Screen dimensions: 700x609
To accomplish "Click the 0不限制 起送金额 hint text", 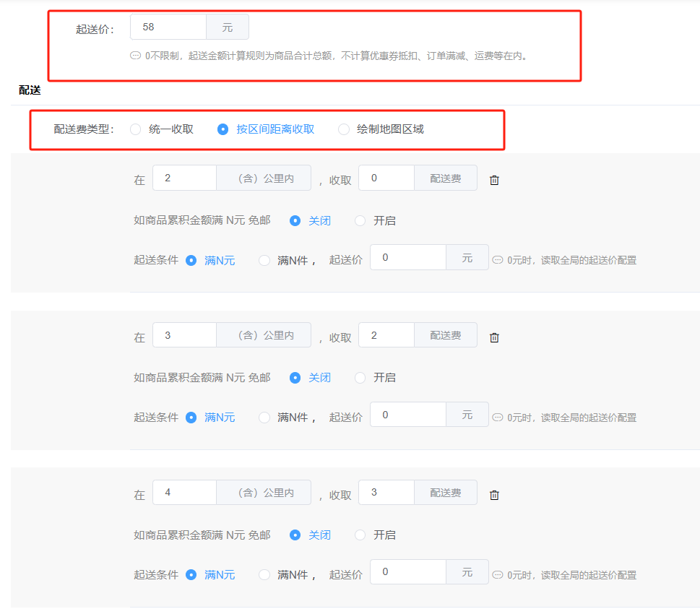I will click(x=337, y=56).
